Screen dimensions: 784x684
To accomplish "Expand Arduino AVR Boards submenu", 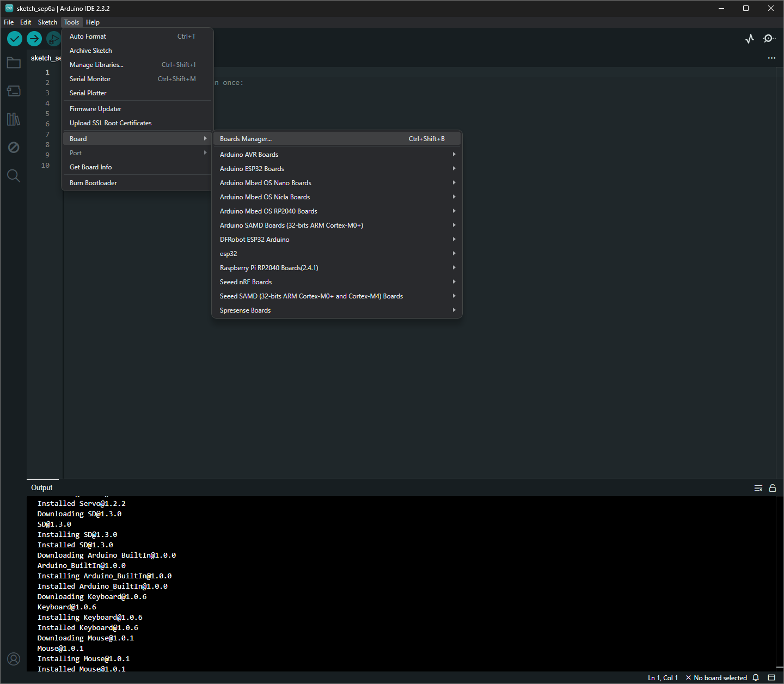I will click(x=337, y=155).
